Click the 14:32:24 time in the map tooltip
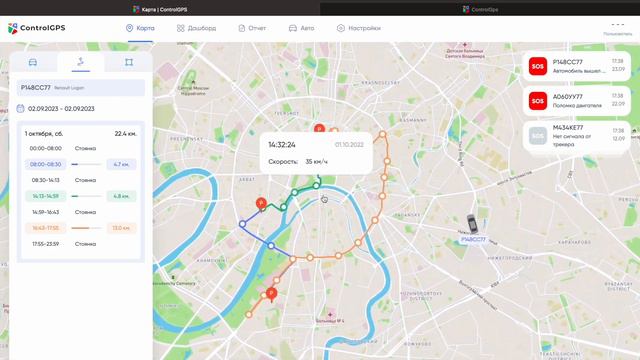640x360 pixels. click(x=282, y=145)
